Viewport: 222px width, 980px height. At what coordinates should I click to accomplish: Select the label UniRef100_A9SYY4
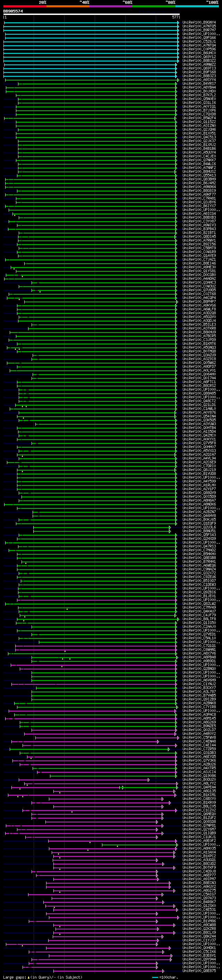pos(199,80)
